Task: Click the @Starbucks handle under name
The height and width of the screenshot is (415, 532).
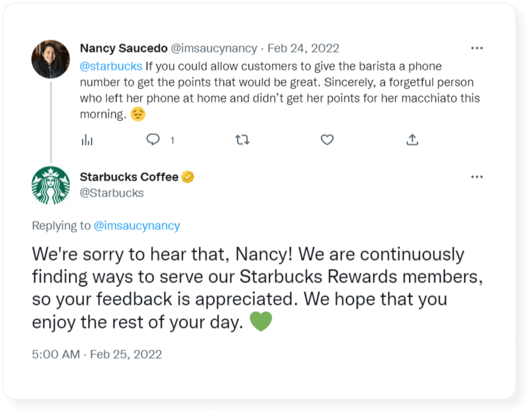Action: click(111, 193)
